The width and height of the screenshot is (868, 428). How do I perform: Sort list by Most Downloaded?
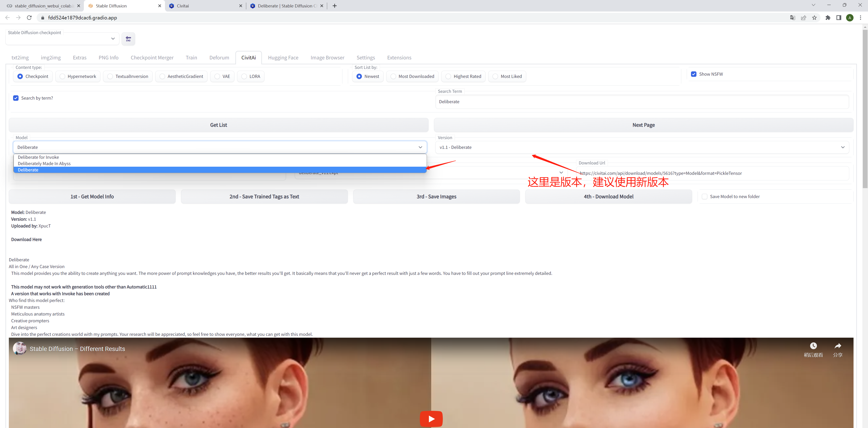click(x=413, y=76)
